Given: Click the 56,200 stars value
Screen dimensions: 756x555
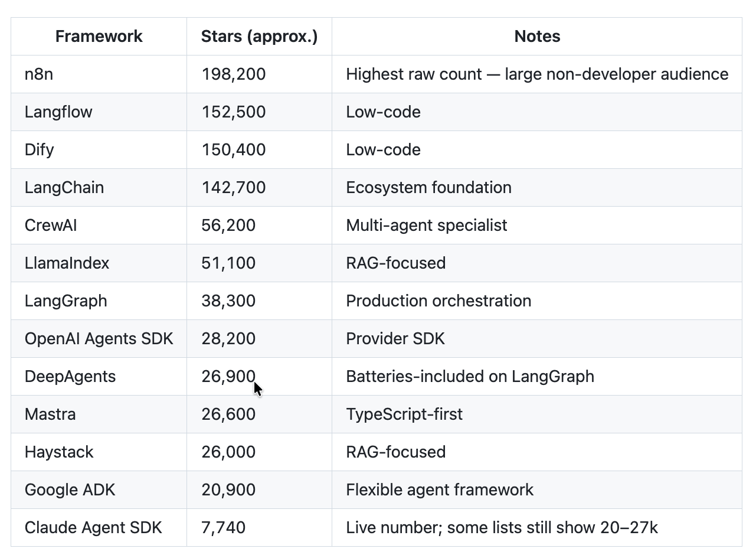Looking at the screenshot, I should tap(228, 226).
